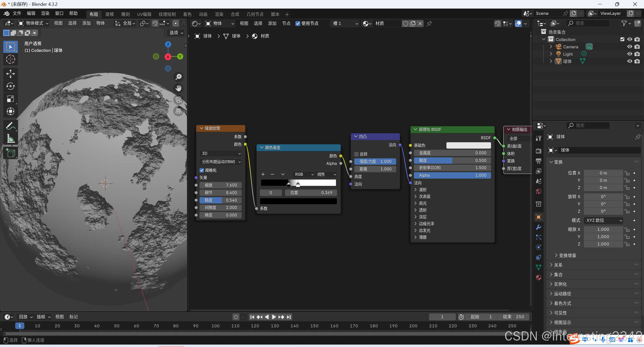Image resolution: width=644 pixels, height=347 pixels.
Task: Expand the 自发光 section in BSDF node
Action: click(x=425, y=230)
